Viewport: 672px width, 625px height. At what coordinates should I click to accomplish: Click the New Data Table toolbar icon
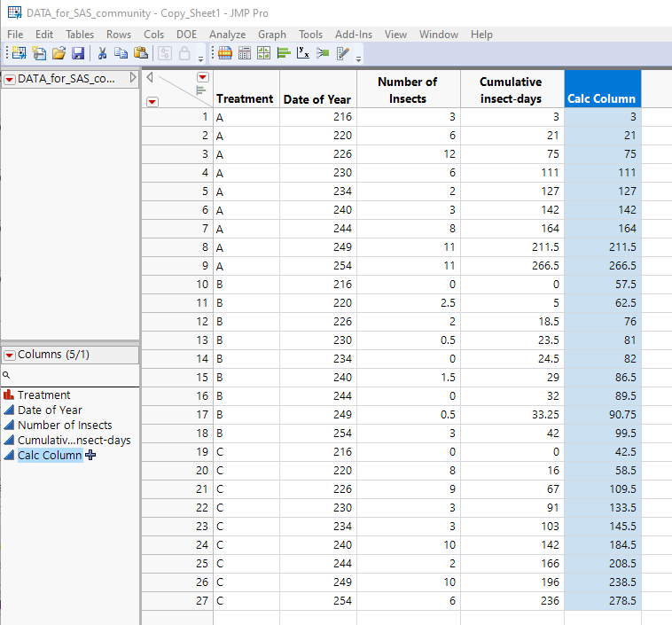(x=19, y=53)
